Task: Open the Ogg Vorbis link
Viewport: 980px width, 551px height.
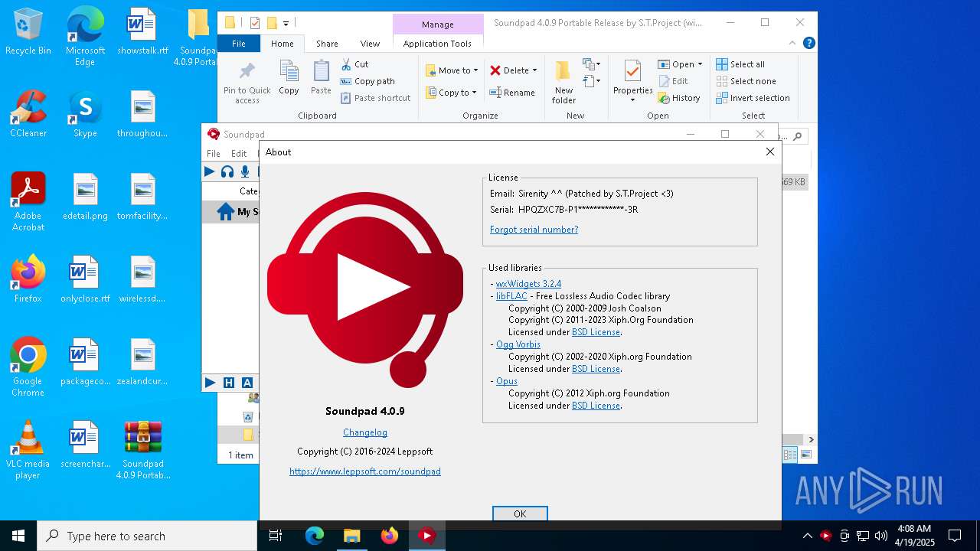Action: click(x=518, y=344)
